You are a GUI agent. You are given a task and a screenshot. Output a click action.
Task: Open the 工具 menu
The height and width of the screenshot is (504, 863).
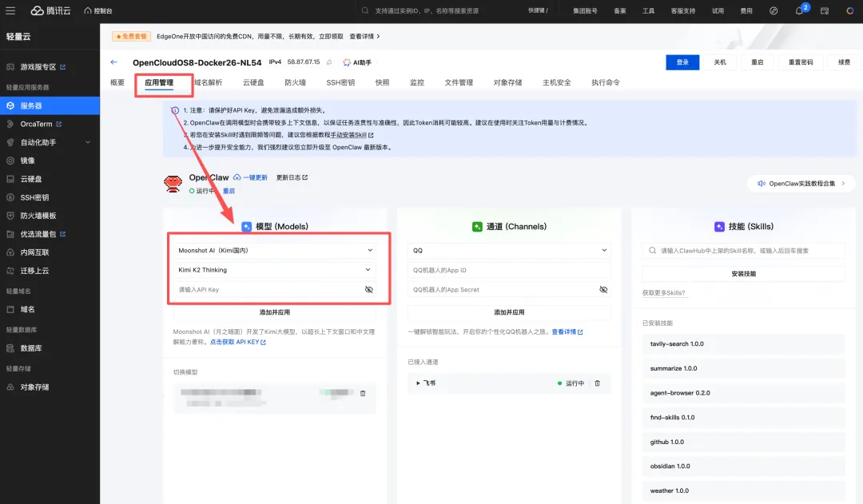click(648, 10)
